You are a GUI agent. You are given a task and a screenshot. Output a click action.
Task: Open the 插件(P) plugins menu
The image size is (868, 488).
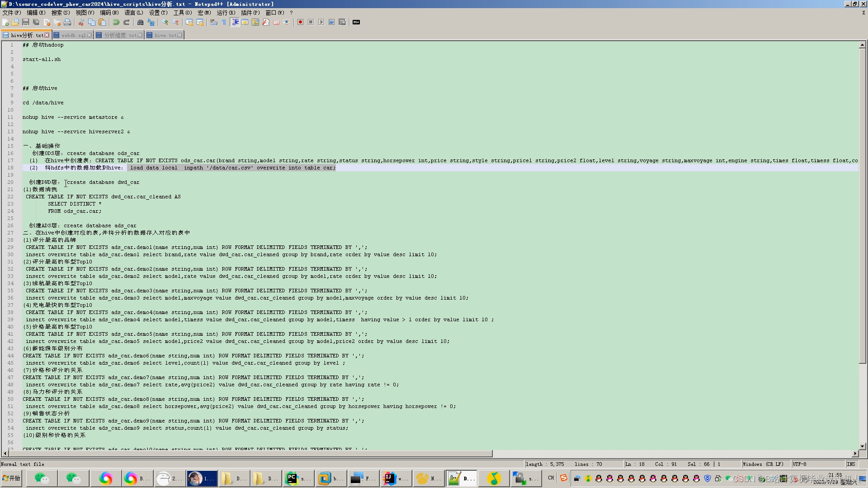[x=250, y=13]
